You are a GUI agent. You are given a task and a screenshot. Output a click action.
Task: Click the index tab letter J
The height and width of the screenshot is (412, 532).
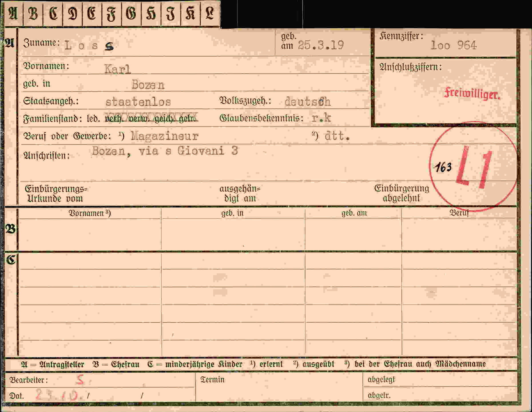click(171, 14)
